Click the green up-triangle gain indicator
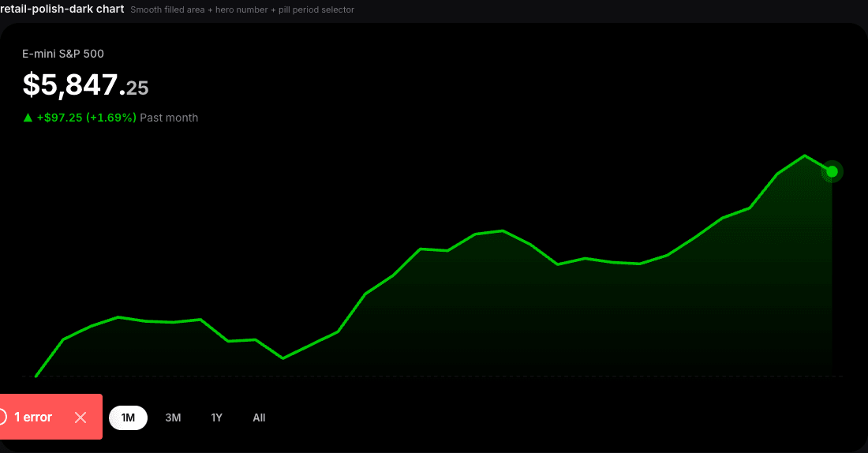 click(28, 118)
